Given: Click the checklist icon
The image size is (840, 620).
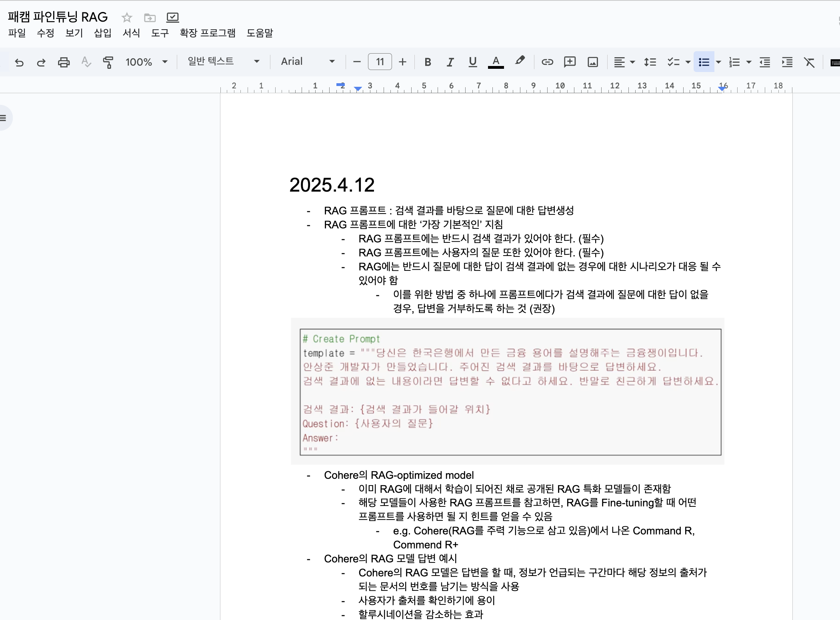Looking at the screenshot, I should [x=673, y=62].
